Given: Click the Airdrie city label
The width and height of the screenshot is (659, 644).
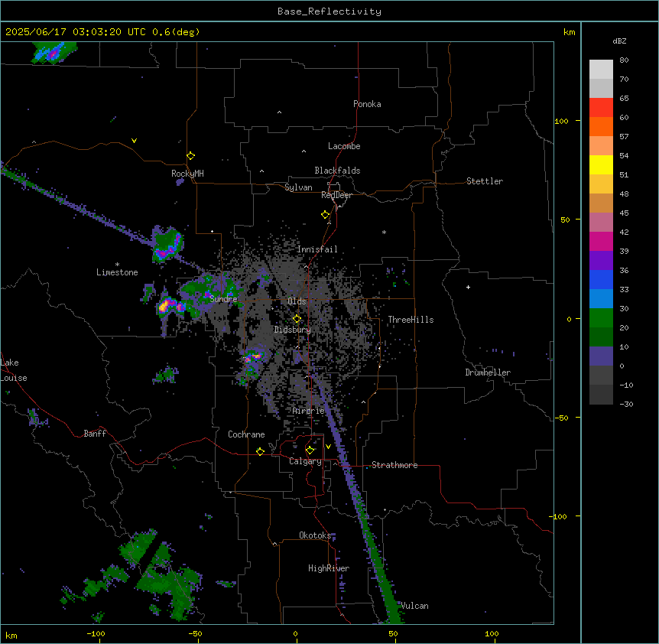Looking at the screenshot, I should (x=309, y=411).
